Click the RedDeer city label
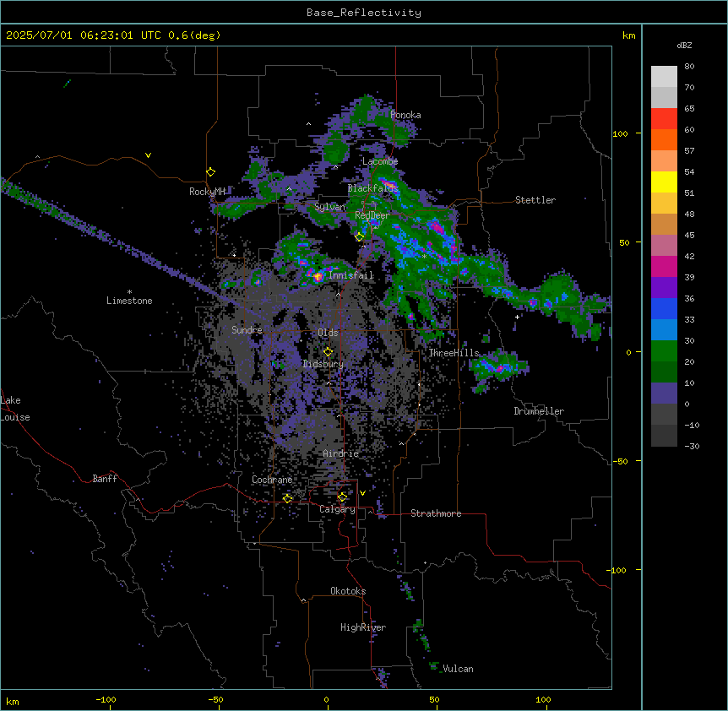Screen dimensions: 728x711 click(372, 215)
